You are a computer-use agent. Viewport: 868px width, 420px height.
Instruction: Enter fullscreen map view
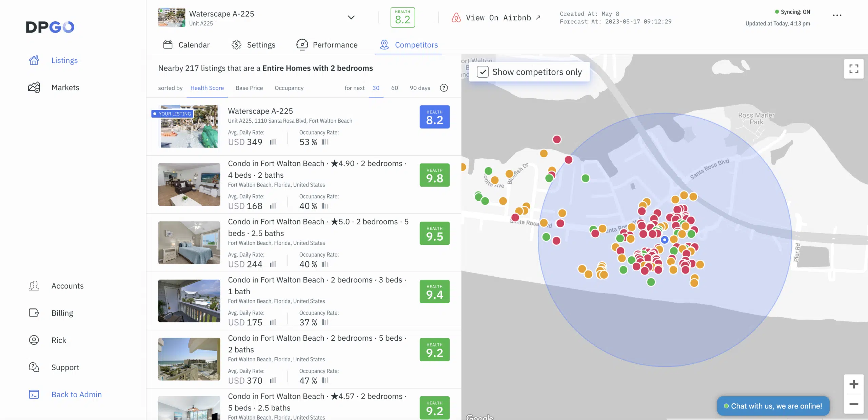coord(853,69)
